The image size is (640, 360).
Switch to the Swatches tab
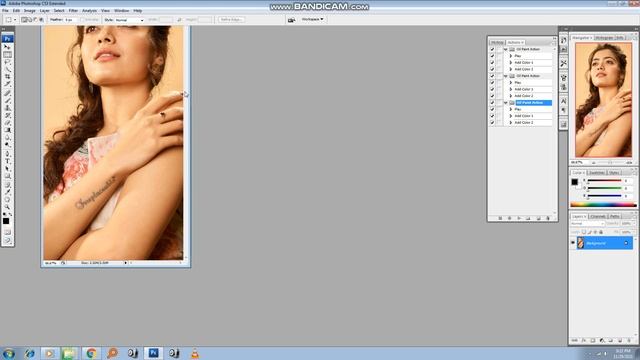[597, 173]
